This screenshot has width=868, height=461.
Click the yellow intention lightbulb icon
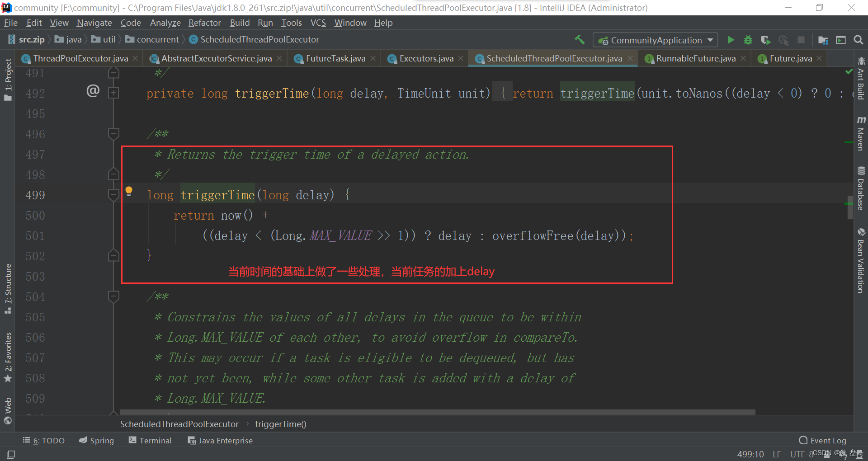[x=129, y=191]
